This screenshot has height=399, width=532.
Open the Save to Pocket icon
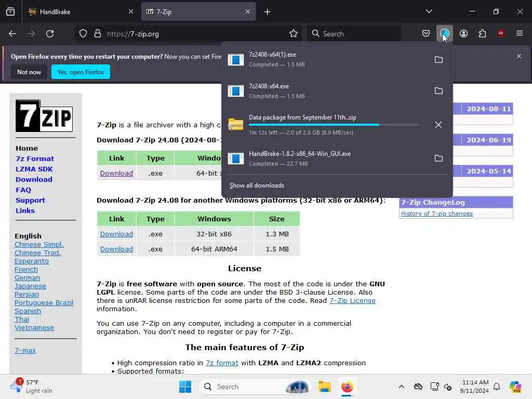click(x=426, y=33)
